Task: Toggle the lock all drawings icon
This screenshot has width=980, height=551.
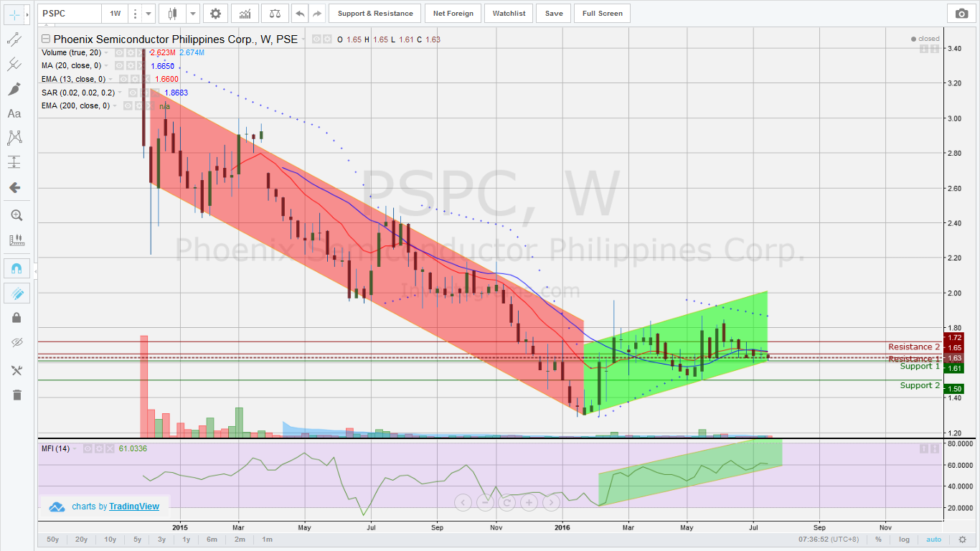Action: tap(17, 316)
